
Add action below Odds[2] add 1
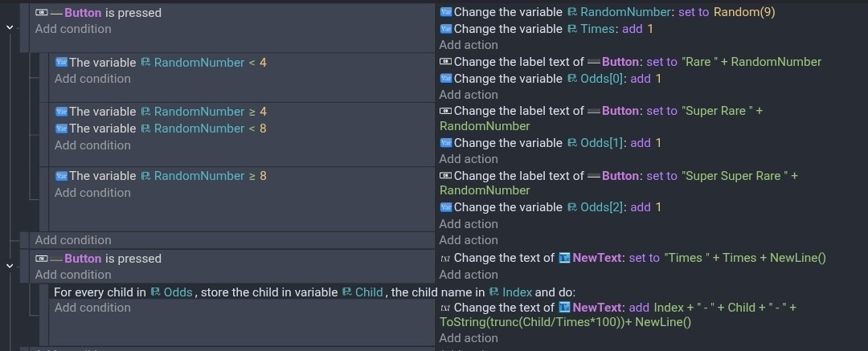469,223
